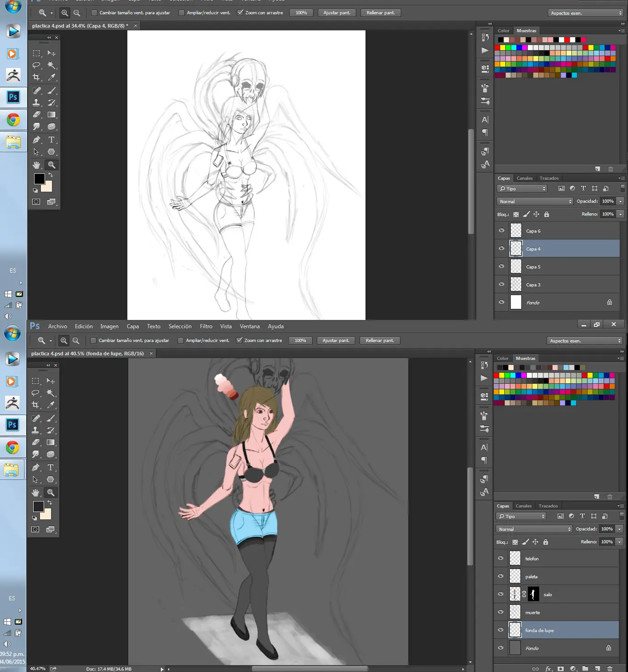Viewport: 628px width, 672px height.
Task: Click Clone Stamp tool in lower window toolbox
Action: [36, 430]
